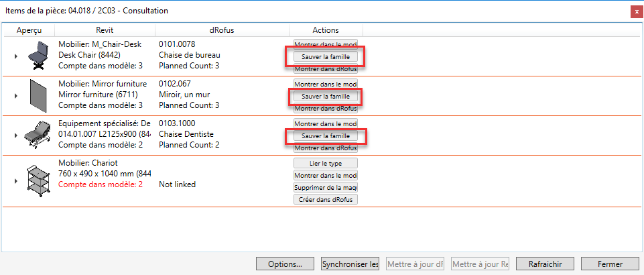Save the family for Mirror furniture
The width and height of the screenshot is (644, 275).
click(x=326, y=97)
